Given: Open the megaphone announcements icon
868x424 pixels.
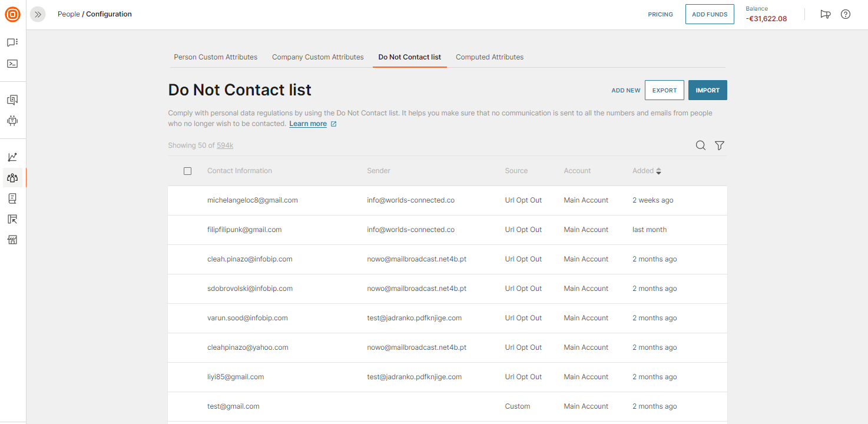Looking at the screenshot, I should [826, 14].
